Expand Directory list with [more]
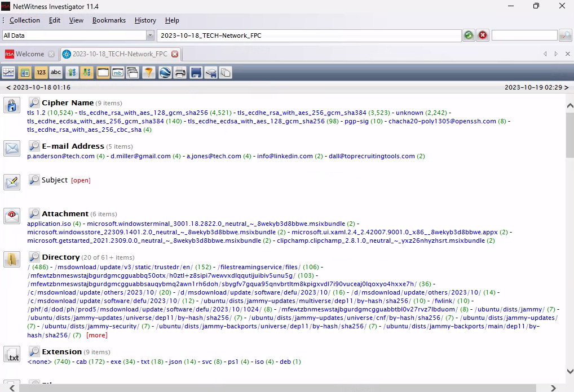The image size is (574, 392). click(x=97, y=335)
